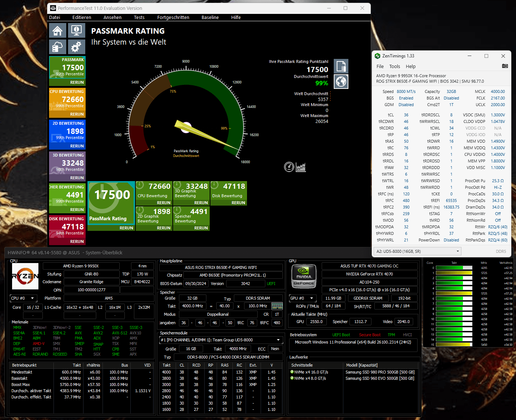Switch to the gauge view icon

click(289, 167)
